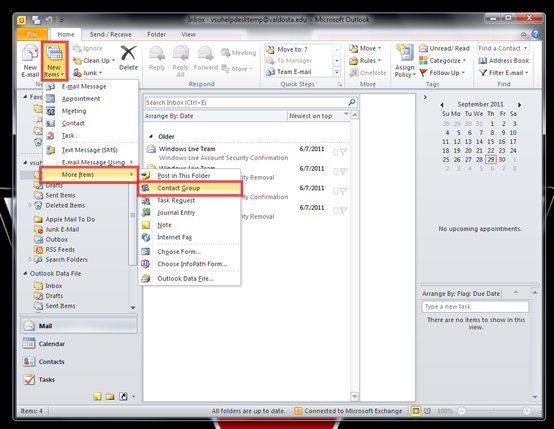Open the Help question mark icon
This screenshot has height=429, width=554.
click(x=536, y=34)
